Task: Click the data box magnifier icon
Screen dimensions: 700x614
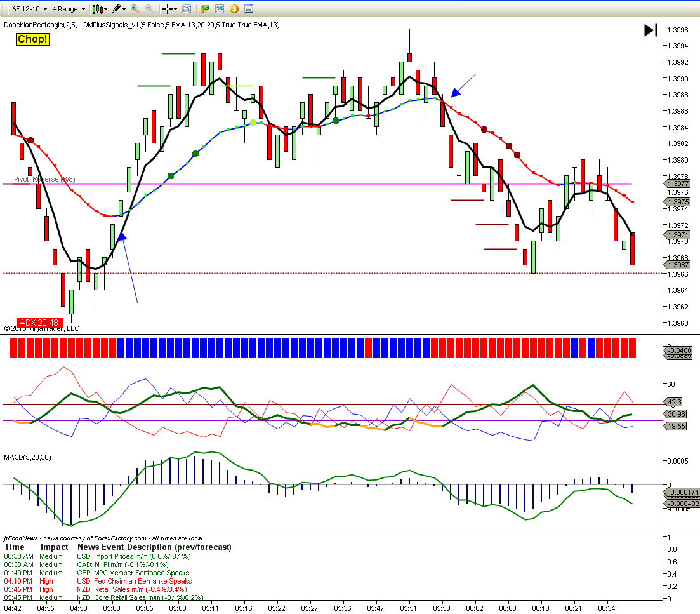Action: 187,8
